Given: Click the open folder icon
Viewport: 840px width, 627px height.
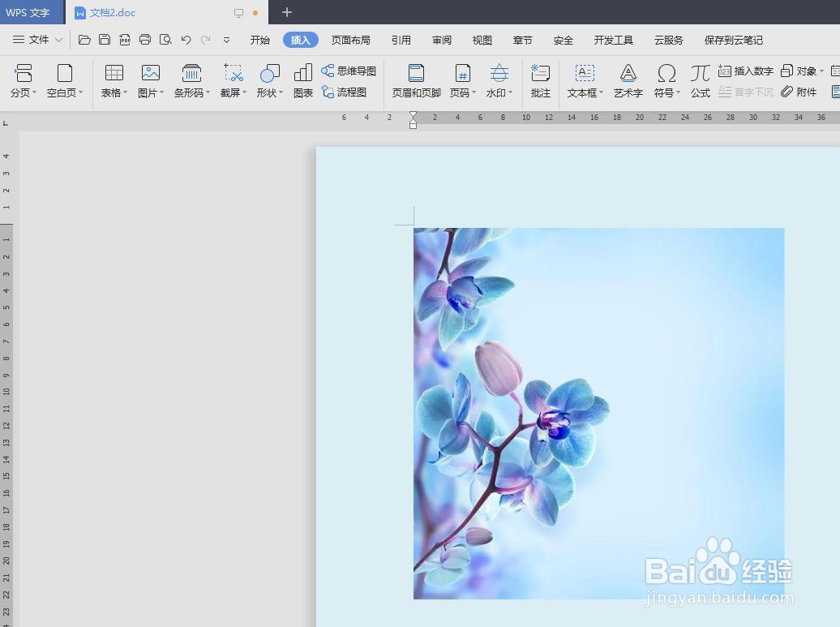Looking at the screenshot, I should [x=84, y=40].
